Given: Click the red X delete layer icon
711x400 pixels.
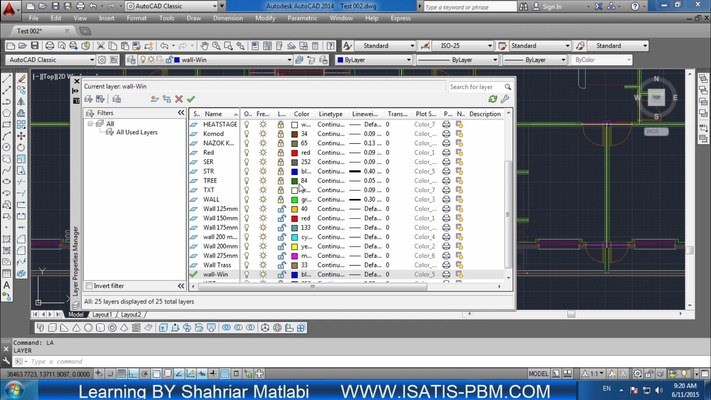Looking at the screenshot, I should click(179, 99).
